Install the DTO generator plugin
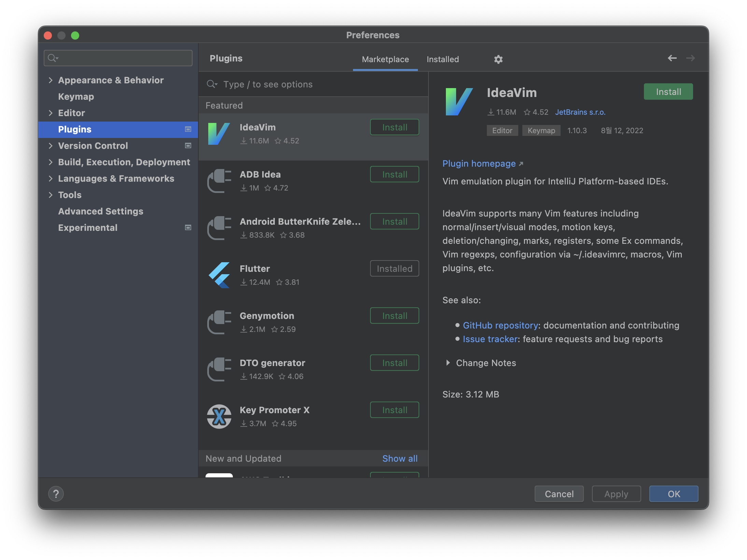Viewport: 747px width, 560px height. pyautogui.click(x=394, y=363)
